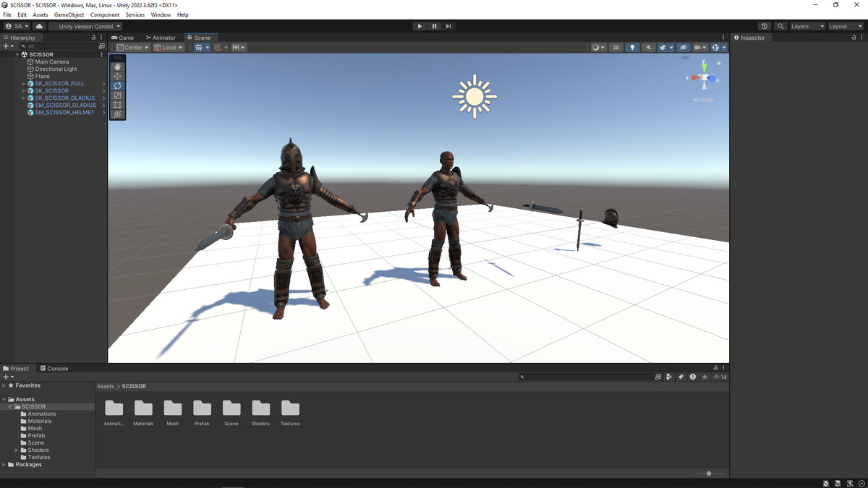The width and height of the screenshot is (868, 488).
Task: Click the auto-generate lighting status icon
Action: coord(848,483)
